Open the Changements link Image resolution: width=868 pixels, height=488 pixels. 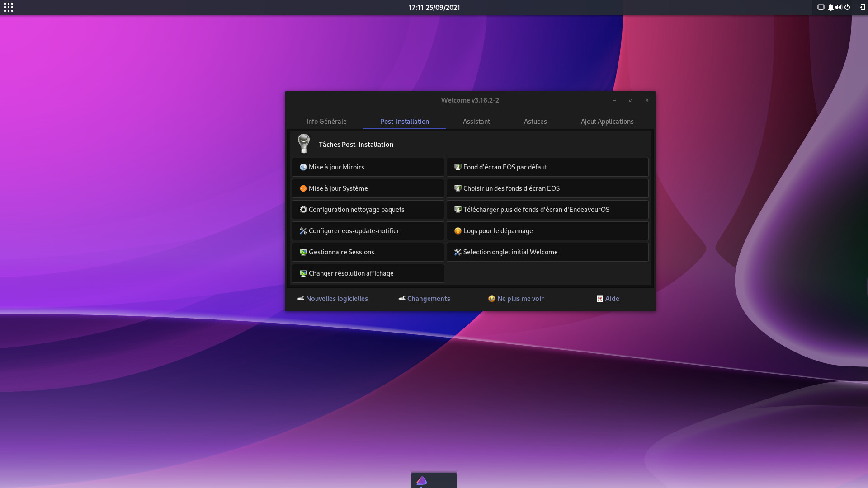pyautogui.click(x=424, y=299)
